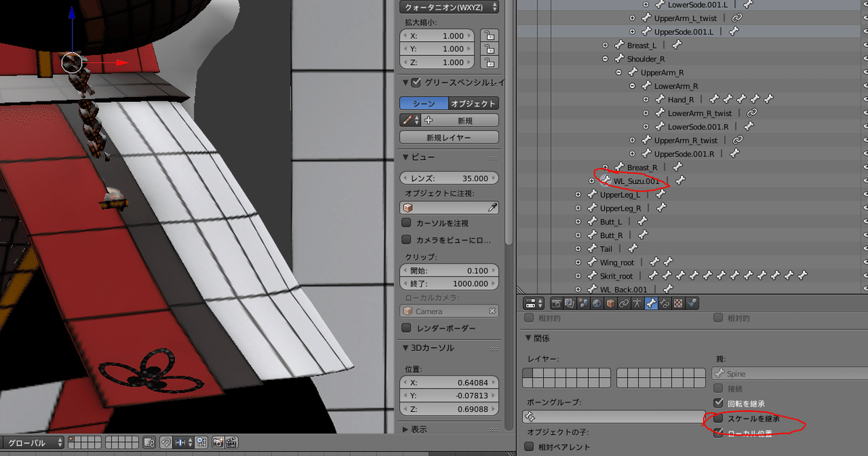The width and height of the screenshot is (868, 456).
Task: Select Butt_R bone in outliner
Action: (x=611, y=235)
